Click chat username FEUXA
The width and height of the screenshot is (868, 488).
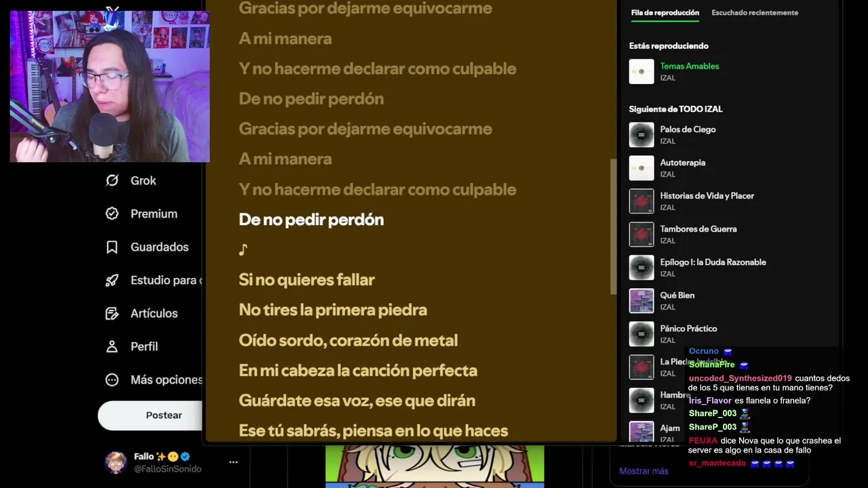coord(703,441)
